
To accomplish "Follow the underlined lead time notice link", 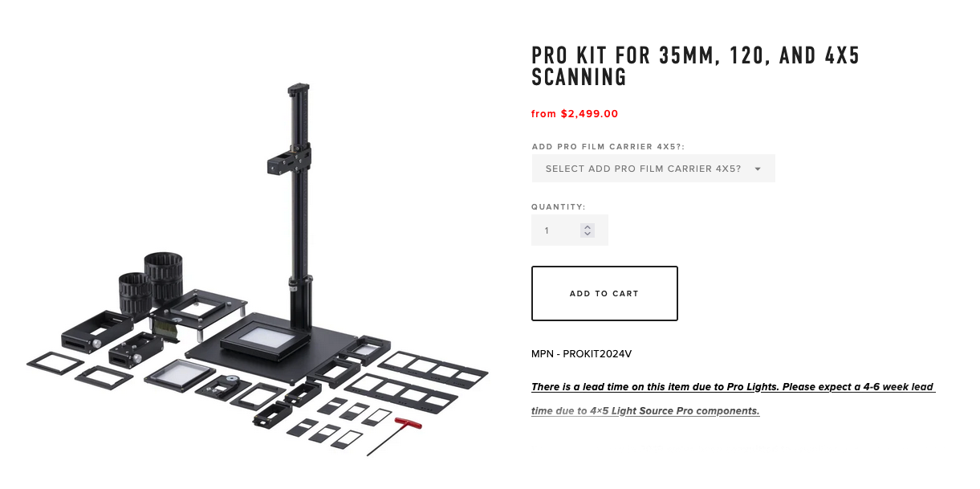I will [x=731, y=387].
